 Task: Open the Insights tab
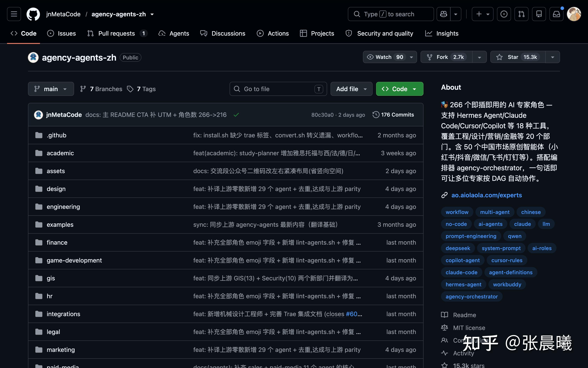(442, 33)
